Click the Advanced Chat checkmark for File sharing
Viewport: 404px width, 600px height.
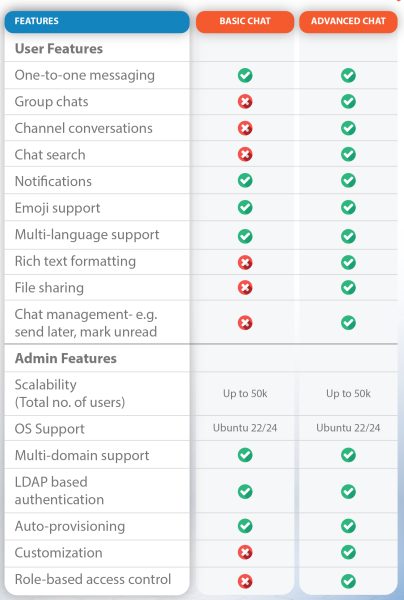click(348, 287)
